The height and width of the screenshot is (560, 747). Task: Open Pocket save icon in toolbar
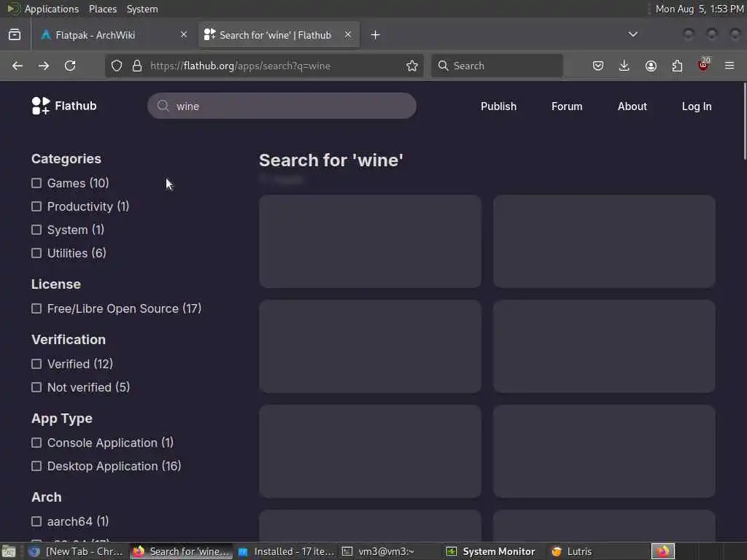pyautogui.click(x=598, y=66)
